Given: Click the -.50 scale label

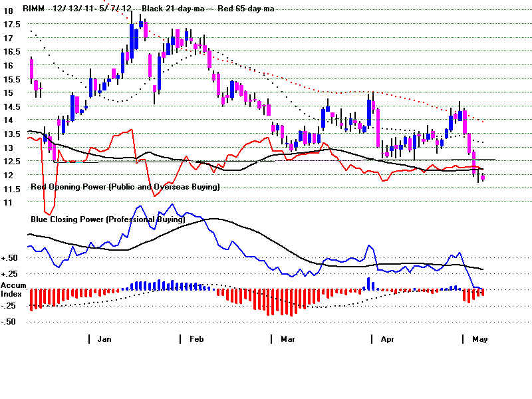Looking at the screenshot, I should click(9, 322).
